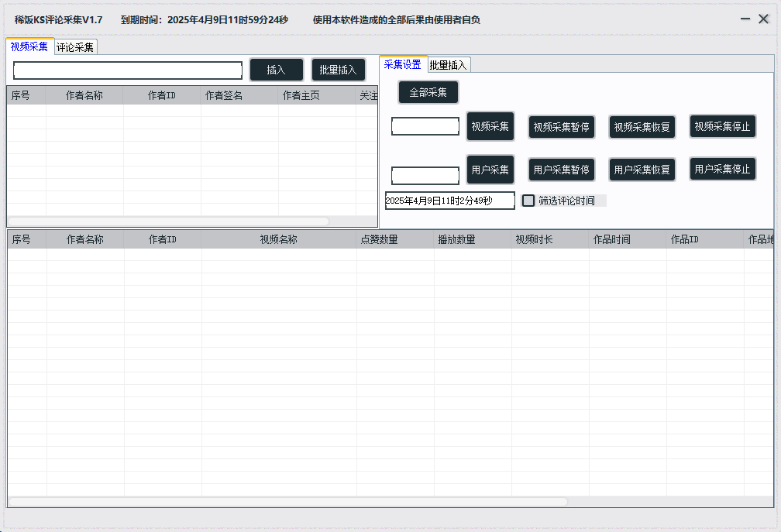Focus the URL input box beside 插入

[x=128, y=70]
